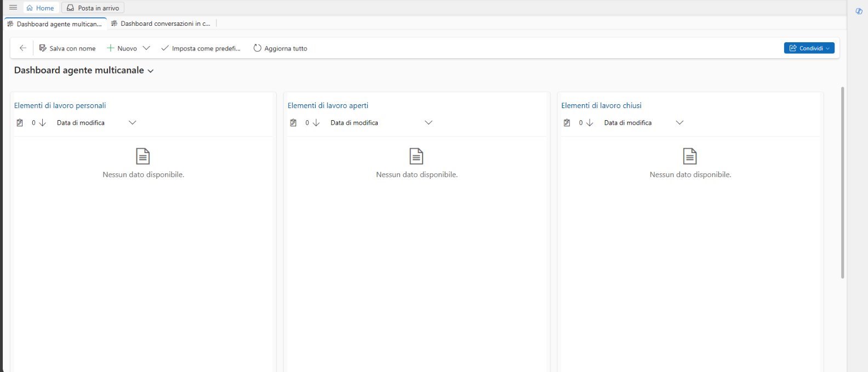This screenshot has height=372, width=868.
Task: Switch to Dashboard conversazioni in corso tab
Action: (161, 24)
